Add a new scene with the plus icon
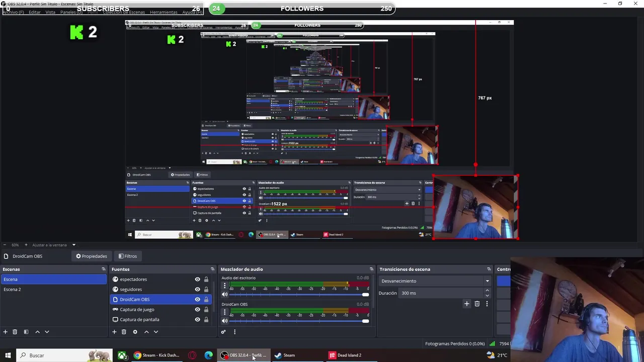Image resolution: width=644 pixels, height=362 pixels. tap(6, 332)
